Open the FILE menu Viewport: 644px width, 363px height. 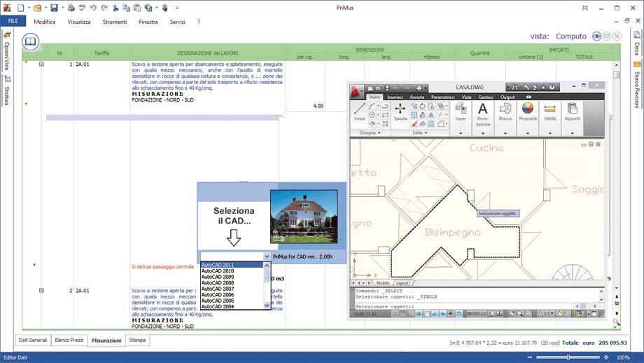[x=13, y=21]
